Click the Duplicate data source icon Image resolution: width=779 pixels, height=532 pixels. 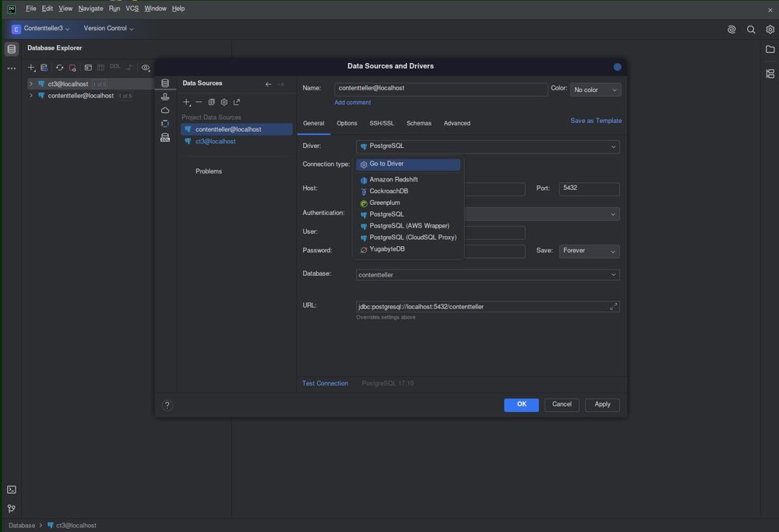[211, 102]
